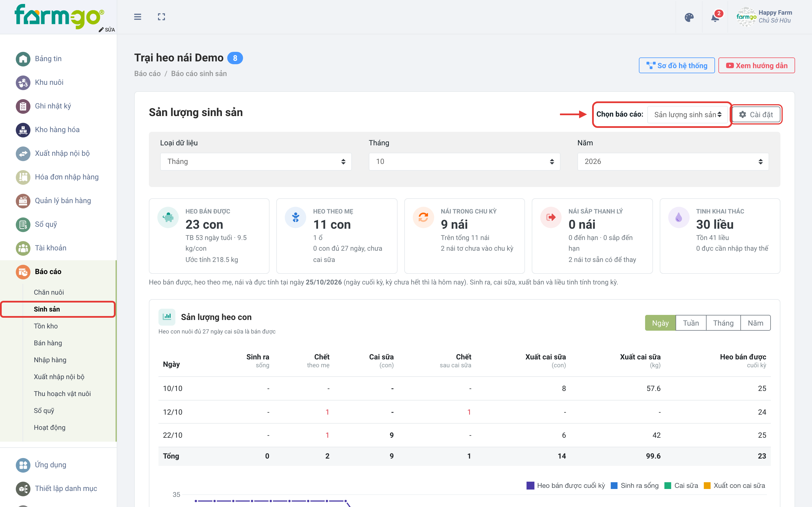Open the color theme palette icon

point(689,17)
